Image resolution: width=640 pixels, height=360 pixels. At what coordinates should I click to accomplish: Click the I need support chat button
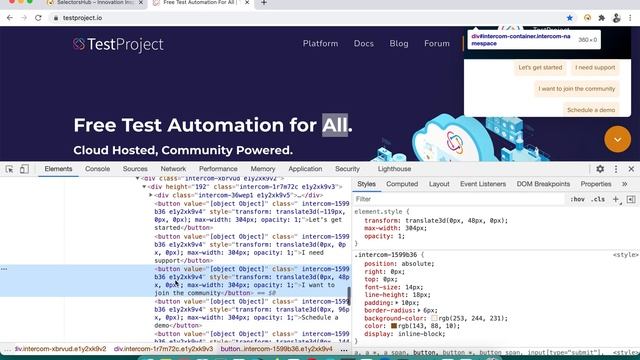tap(595, 68)
